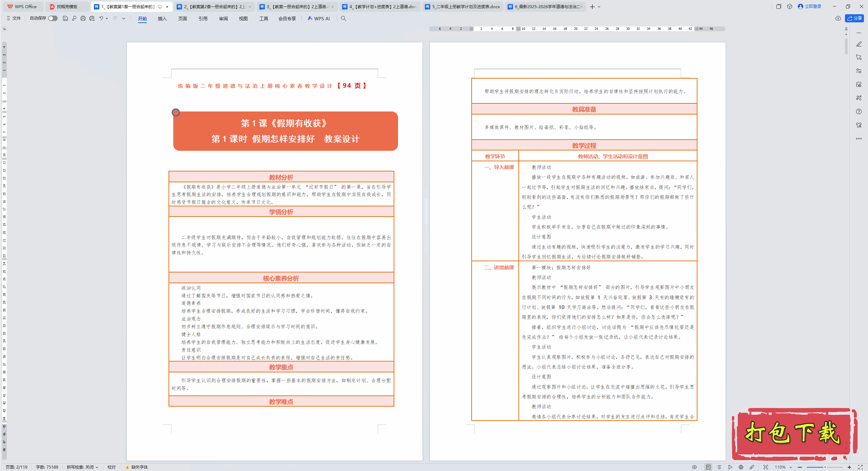868x471 pixels.
Task: Click the 缺失字体 missing font warning
Action: tap(137, 467)
